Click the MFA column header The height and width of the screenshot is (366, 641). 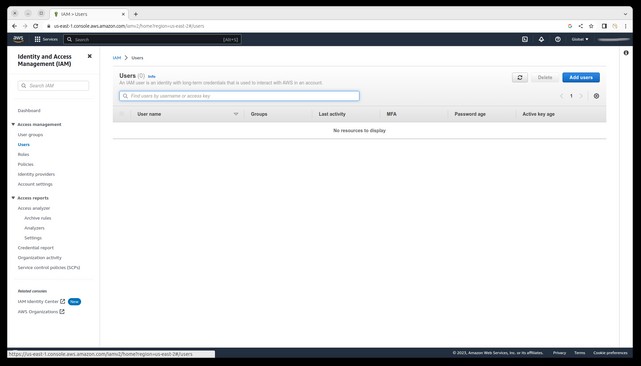[x=392, y=114]
